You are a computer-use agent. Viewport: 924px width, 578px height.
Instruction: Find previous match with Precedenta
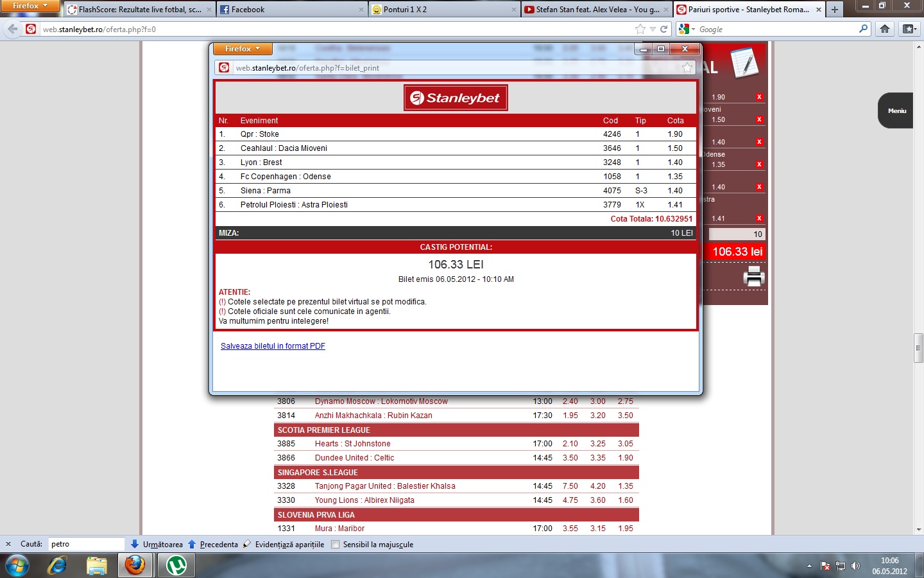click(x=212, y=544)
